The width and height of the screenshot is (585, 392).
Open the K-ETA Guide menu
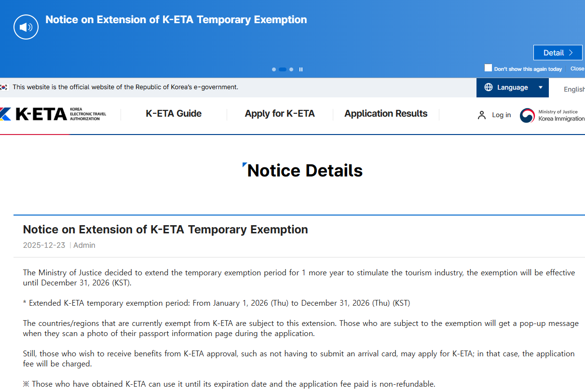click(174, 114)
